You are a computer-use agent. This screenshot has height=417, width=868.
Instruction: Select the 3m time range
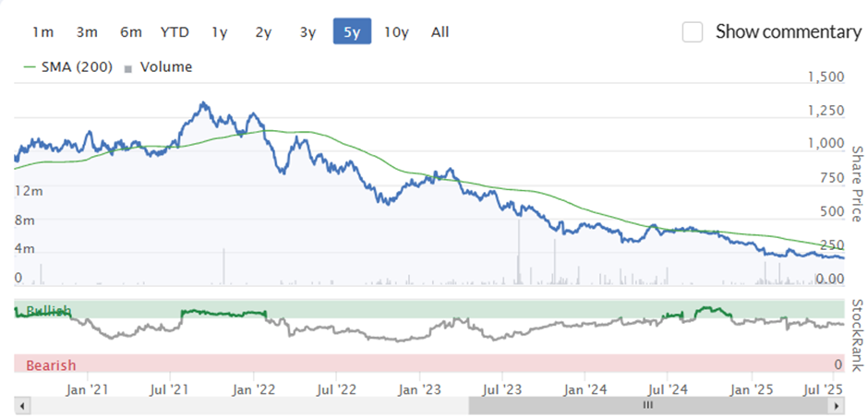coord(87,32)
